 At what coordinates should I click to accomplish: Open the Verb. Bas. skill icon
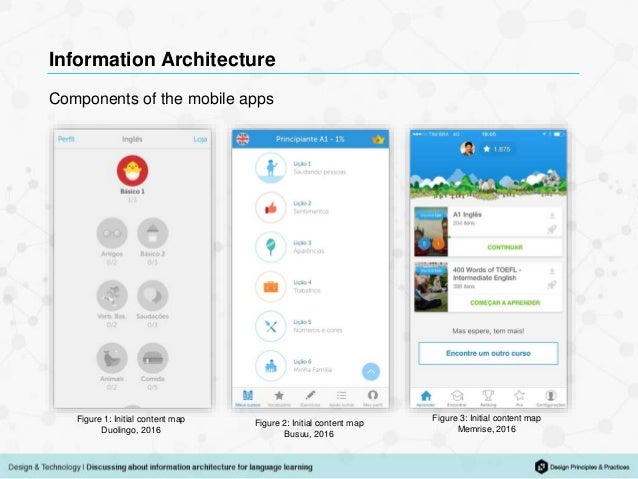coord(112,295)
